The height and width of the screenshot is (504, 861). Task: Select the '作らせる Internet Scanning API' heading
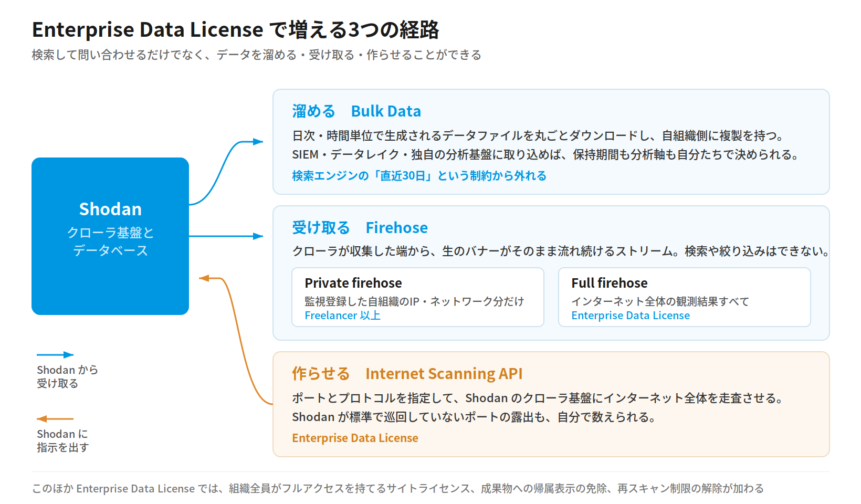[x=407, y=374]
